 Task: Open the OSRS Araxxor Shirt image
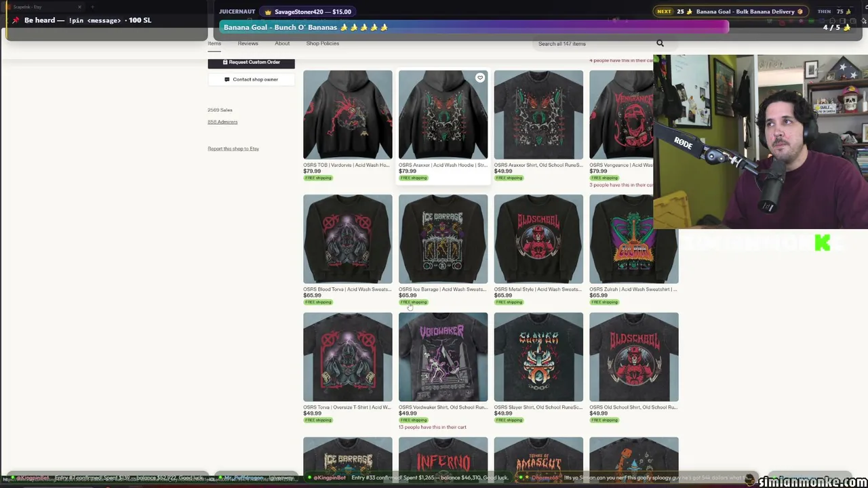pos(538,115)
